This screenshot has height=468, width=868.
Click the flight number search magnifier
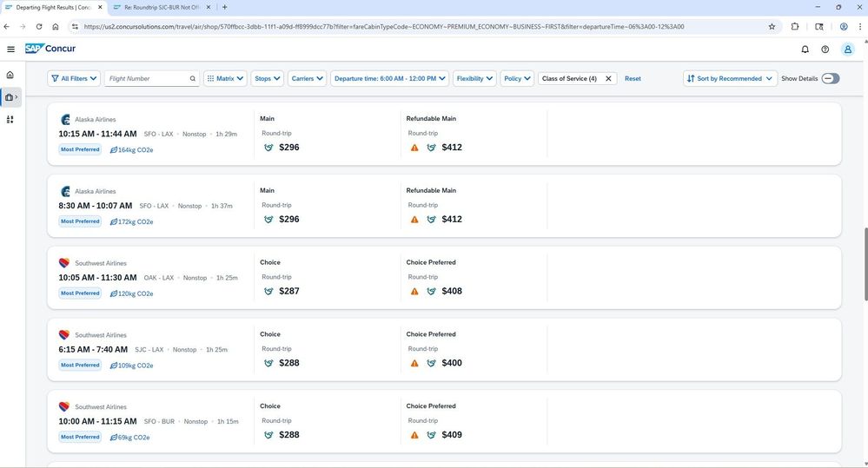193,78
